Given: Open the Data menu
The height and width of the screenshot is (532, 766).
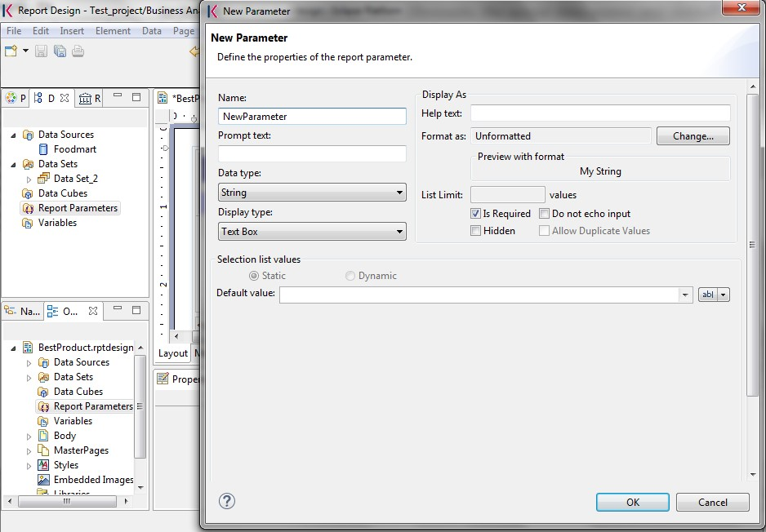Looking at the screenshot, I should [x=151, y=31].
